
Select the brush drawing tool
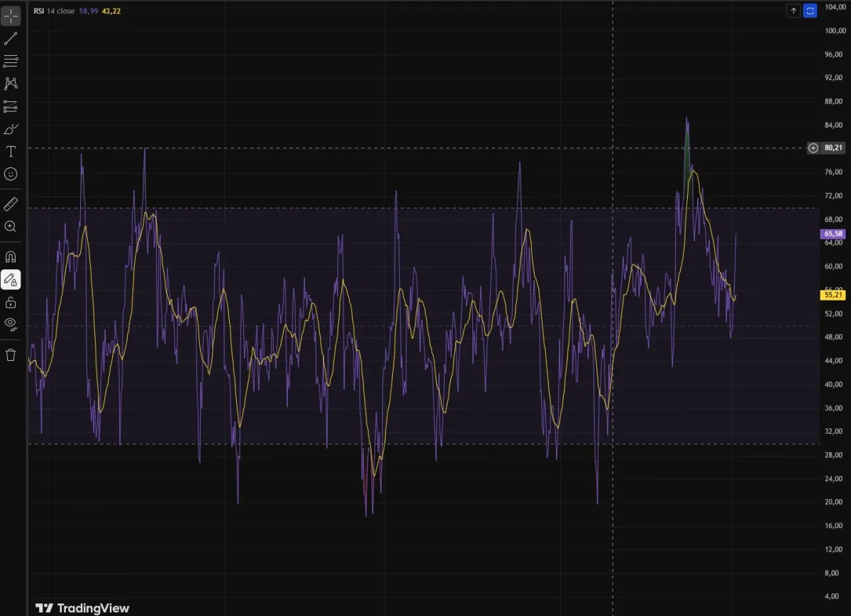pyautogui.click(x=11, y=129)
